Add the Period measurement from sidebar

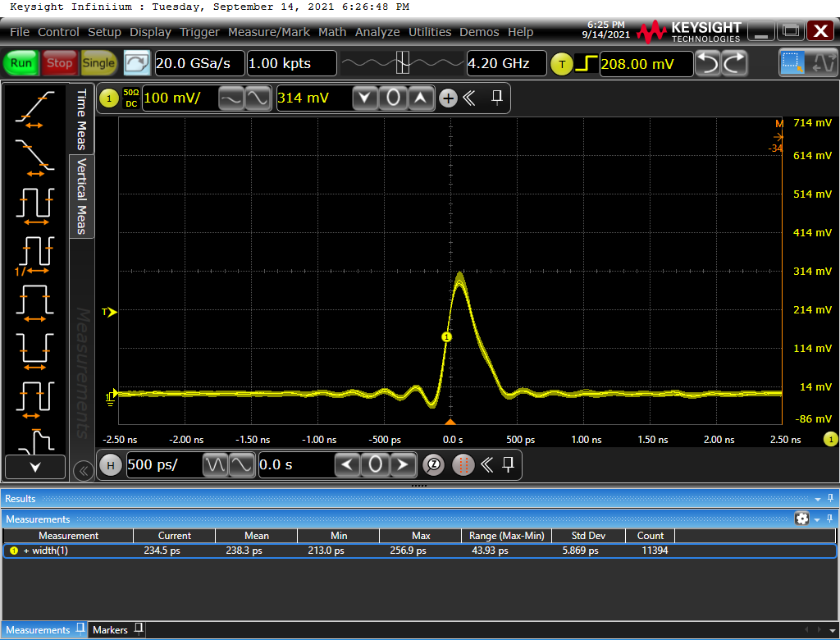[34, 204]
